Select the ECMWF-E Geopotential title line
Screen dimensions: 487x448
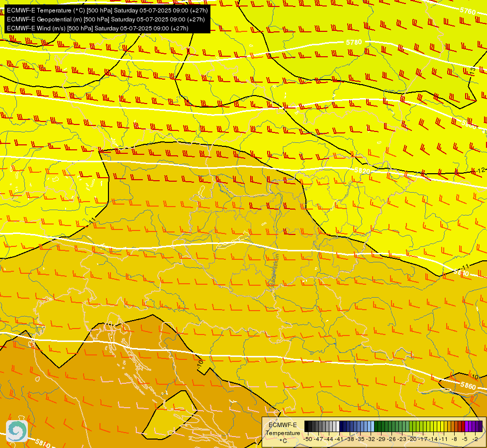pos(105,19)
